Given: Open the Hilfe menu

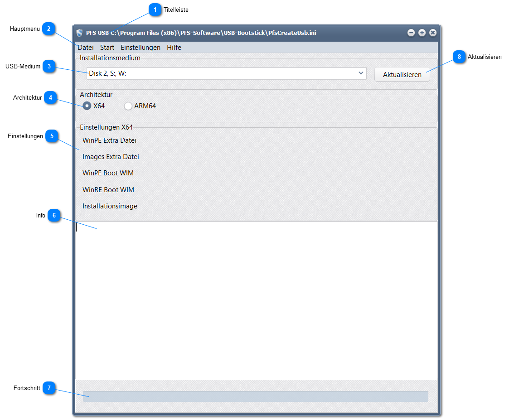Looking at the screenshot, I should (174, 48).
